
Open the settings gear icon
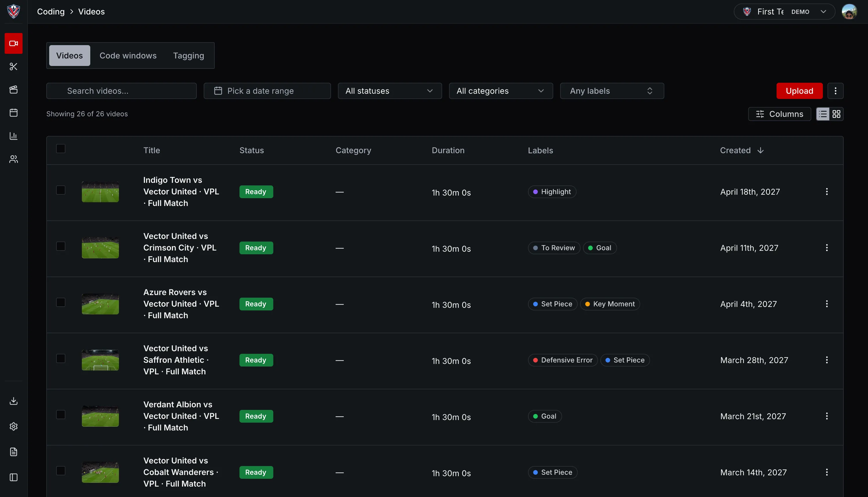14,426
